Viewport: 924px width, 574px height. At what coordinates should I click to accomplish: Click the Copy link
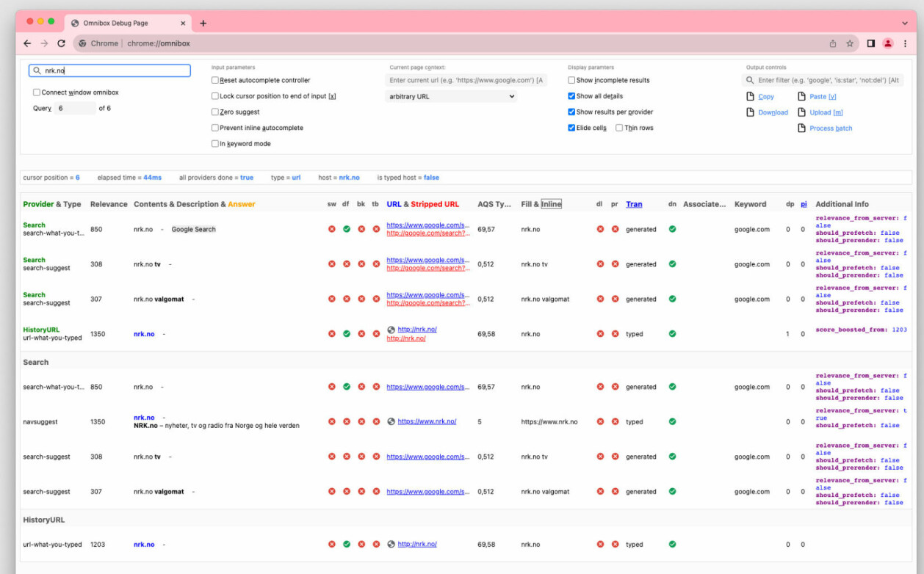766,97
